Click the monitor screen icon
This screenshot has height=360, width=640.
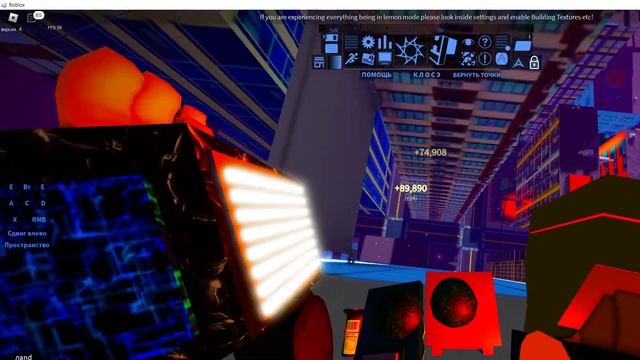pyautogui.click(x=384, y=58)
